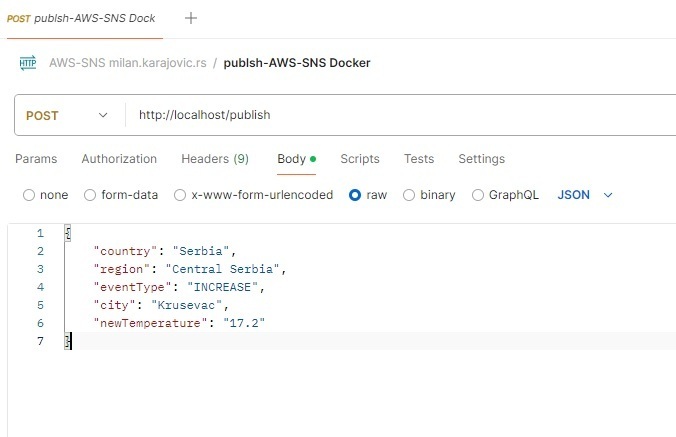Screen dimensions: 676x437
Task: Select the publsh-AWS-SNS Dock request tab
Action: pos(81,19)
